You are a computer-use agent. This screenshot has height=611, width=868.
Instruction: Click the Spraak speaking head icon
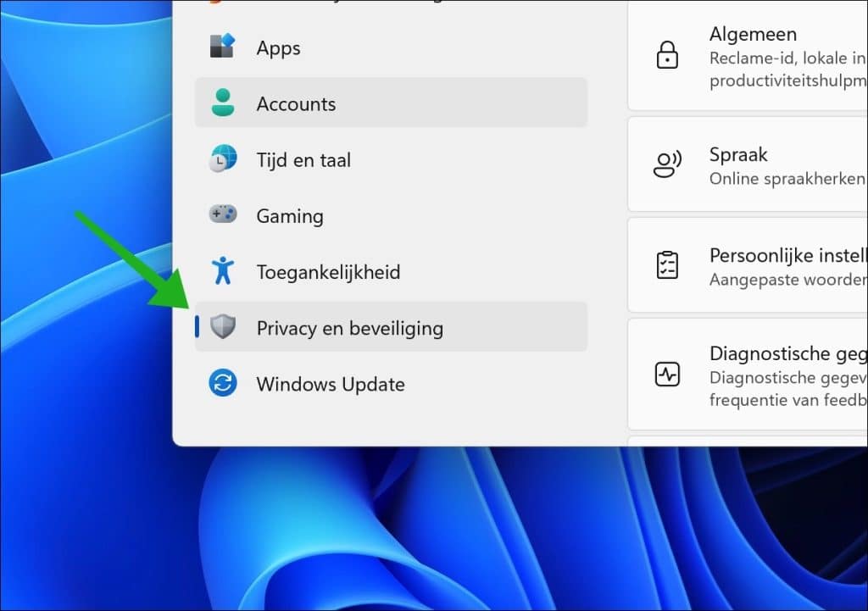click(667, 164)
